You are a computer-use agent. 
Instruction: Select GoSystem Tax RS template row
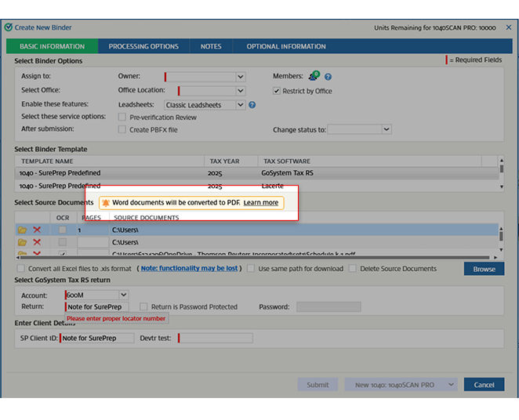tap(256, 173)
